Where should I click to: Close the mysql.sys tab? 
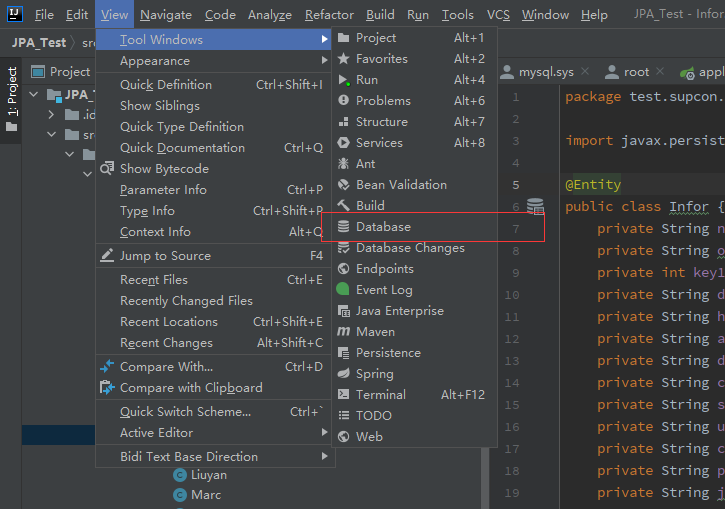click(x=585, y=72)
